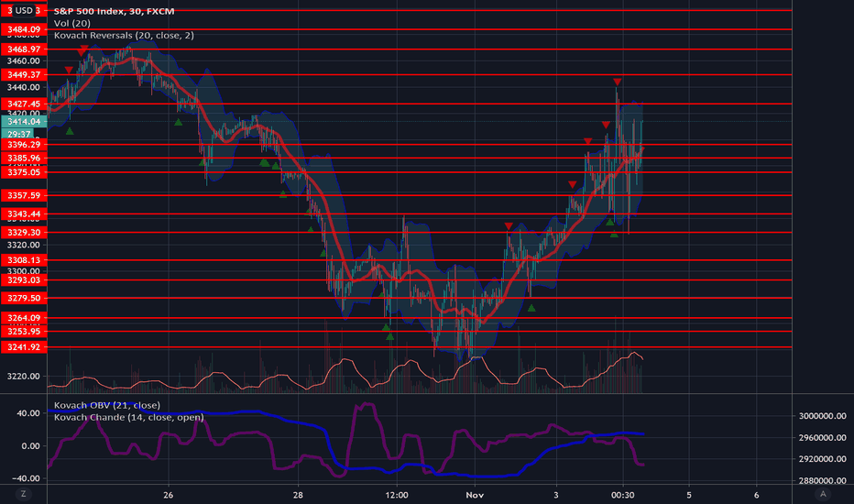Image resolution: width=854 pixels, height=504 pixels.
Task: Click the 3253.95 horizontal line price label
Action: pyautogui.click(x=24, y=332)
